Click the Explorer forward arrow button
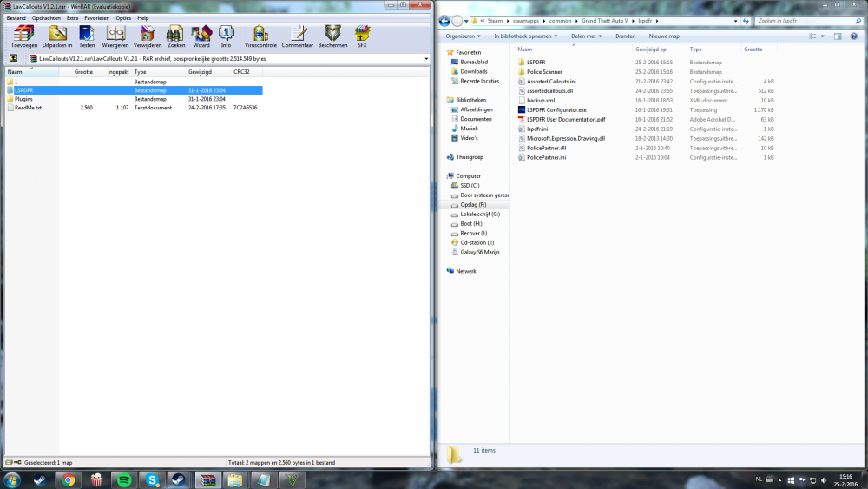This screenshot has height=489, width=868. pyautogui.click(x=457, y=21)
